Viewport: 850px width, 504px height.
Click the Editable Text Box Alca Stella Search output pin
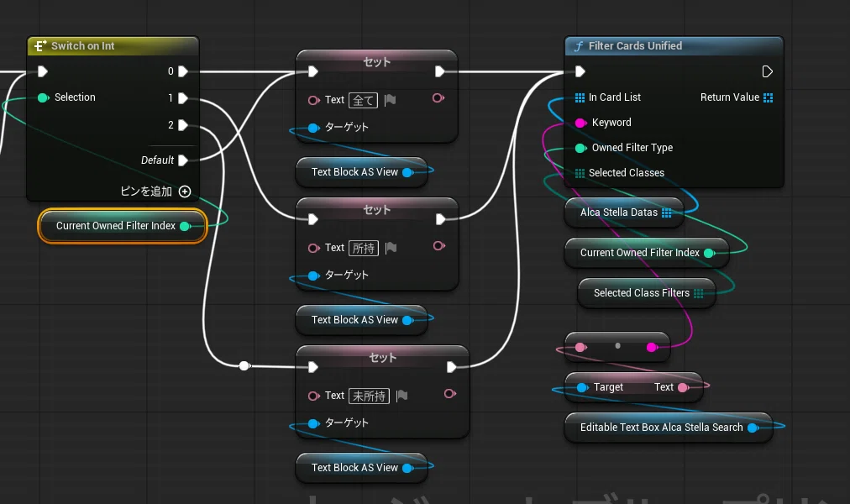753,428
